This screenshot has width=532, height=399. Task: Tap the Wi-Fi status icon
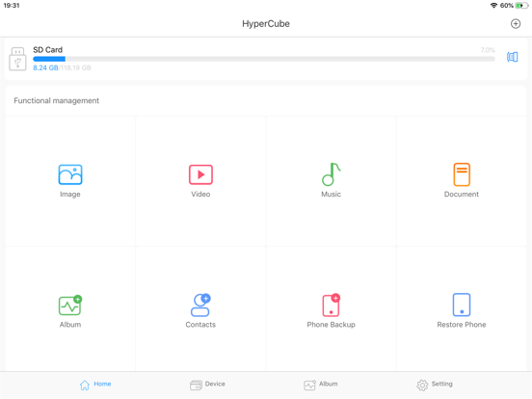point(493,6)
